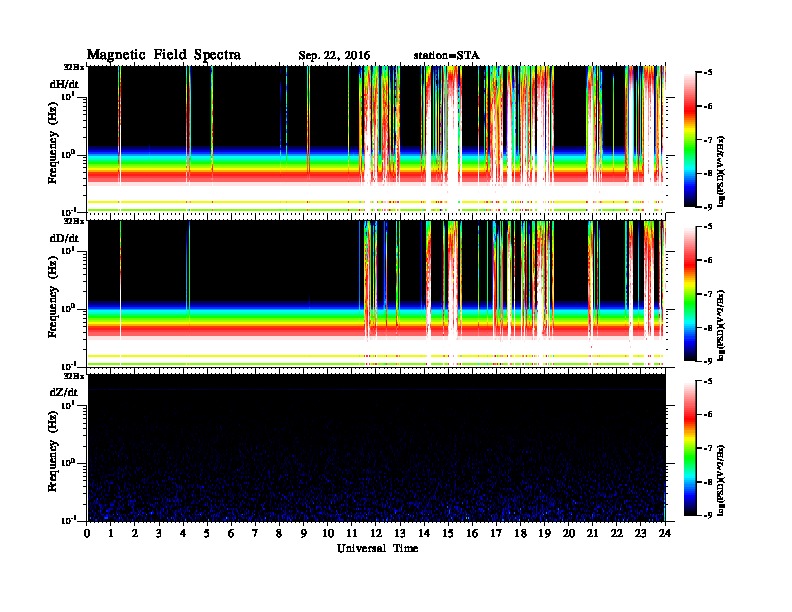Click the dH/dt spectrogram plot area
The image size is (792, 612).
[377, 139]
